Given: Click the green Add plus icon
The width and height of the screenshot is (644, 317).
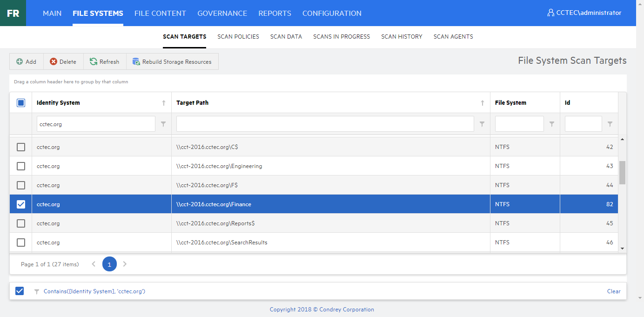Looking at the screenshot, I should pos(20,61).
